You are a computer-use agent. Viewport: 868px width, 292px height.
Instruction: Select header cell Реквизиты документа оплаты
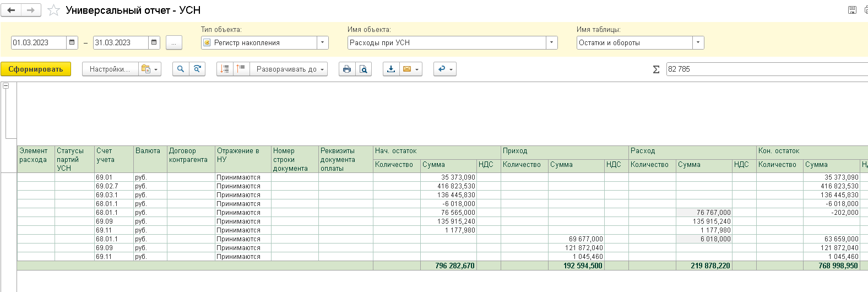(x=346, y=159)
